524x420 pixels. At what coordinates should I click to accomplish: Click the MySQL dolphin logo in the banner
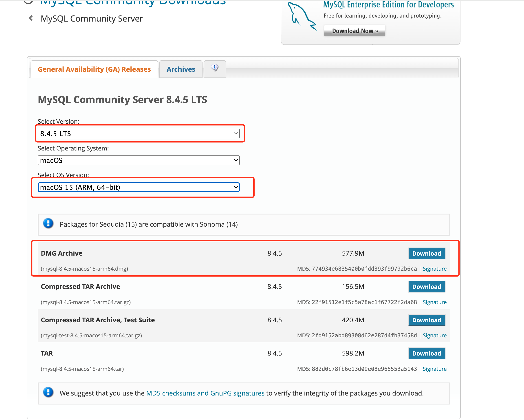302,16
